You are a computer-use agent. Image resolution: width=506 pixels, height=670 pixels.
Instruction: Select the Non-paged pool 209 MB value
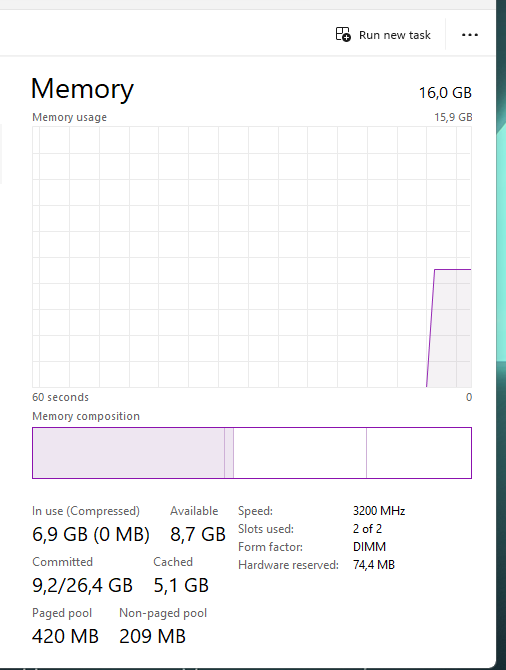(152, 636)
